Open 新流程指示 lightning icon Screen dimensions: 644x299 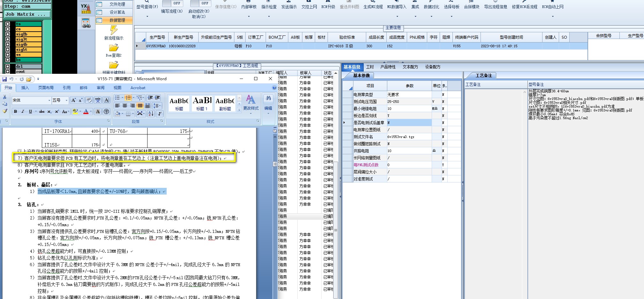[114, 30]
